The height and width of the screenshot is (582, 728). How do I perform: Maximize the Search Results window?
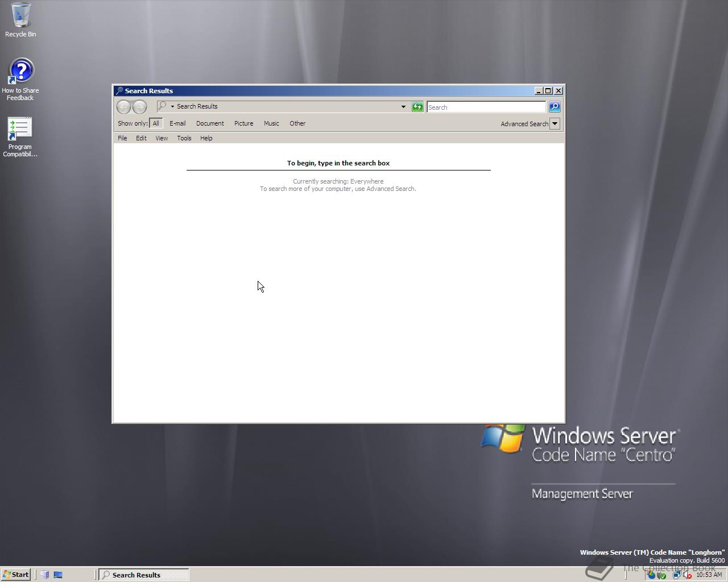point(548,91)
